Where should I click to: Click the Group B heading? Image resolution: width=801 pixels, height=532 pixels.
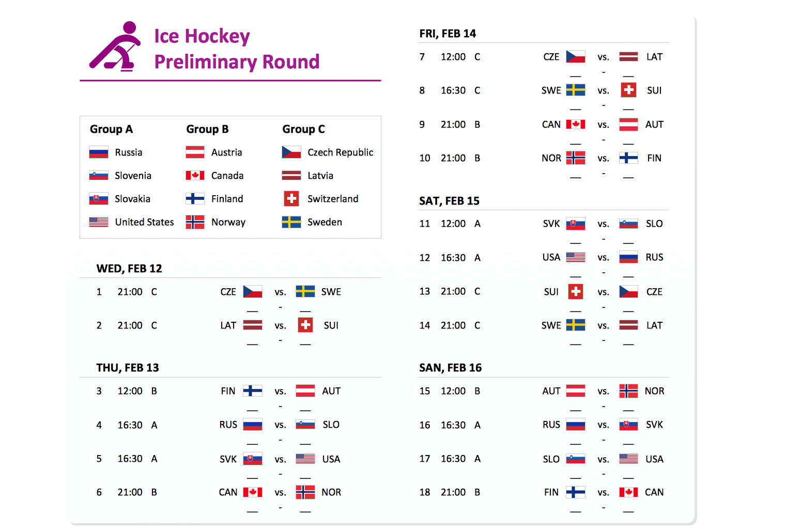tap(207, 129)
